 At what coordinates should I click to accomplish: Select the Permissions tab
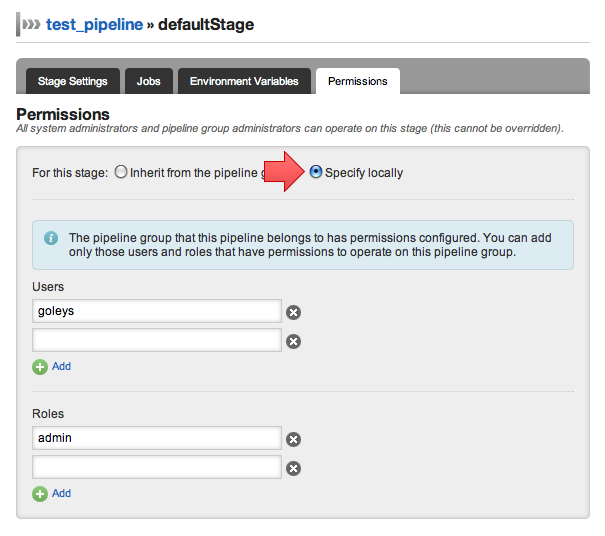(x=357, y=81)
